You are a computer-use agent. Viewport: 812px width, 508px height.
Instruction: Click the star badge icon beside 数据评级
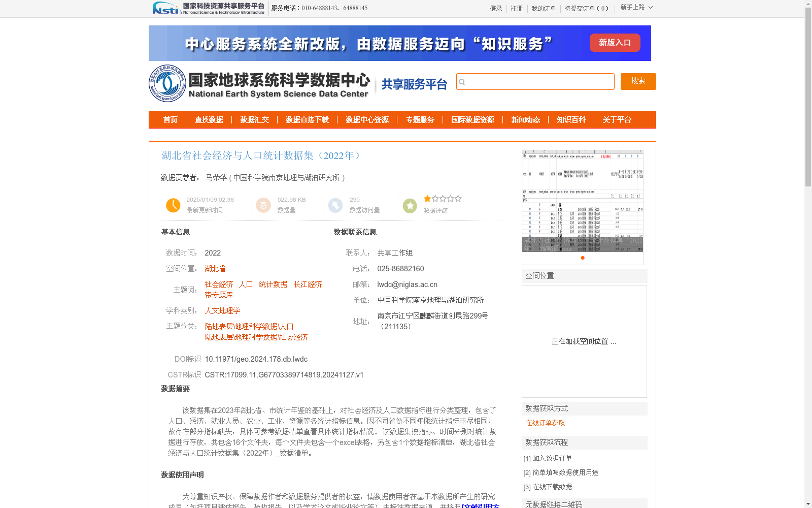tap(410, 205)
